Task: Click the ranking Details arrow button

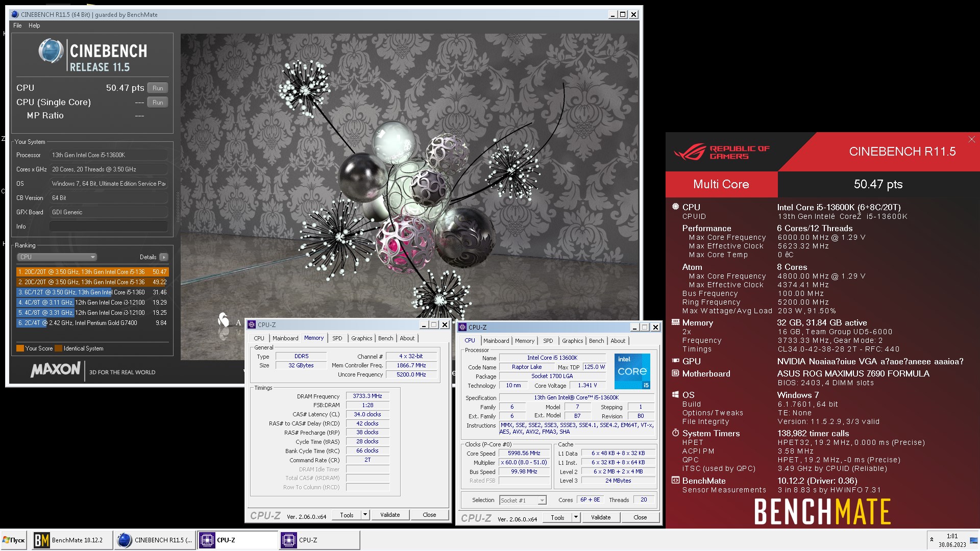Action: point(163,257)
